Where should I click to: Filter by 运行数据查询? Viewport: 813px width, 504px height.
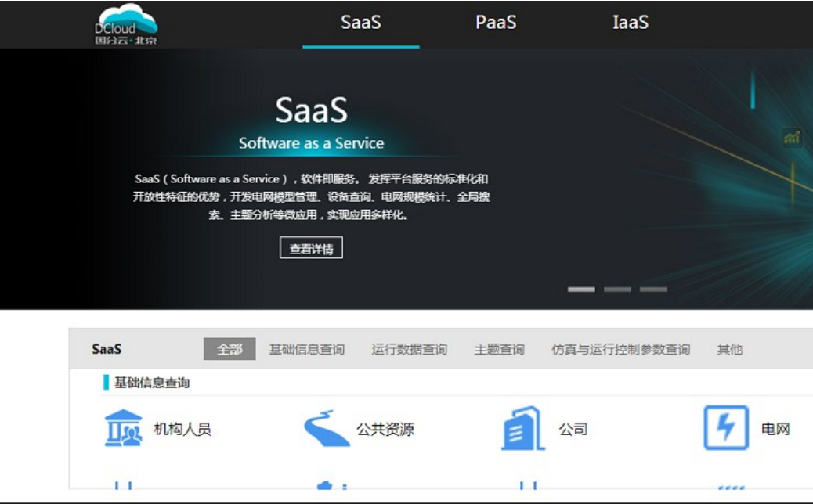pos(409,349)
